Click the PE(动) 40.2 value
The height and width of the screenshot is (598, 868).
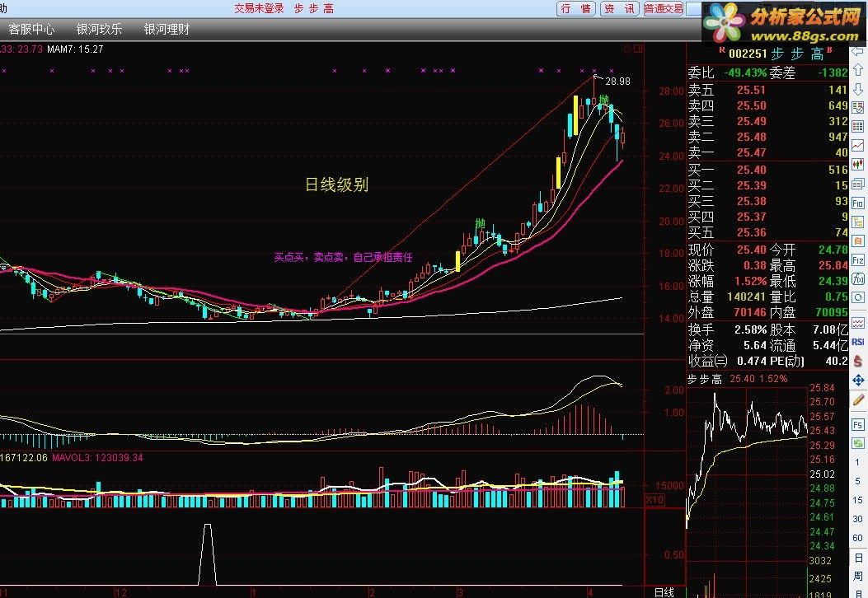click(x=837, y=361)
